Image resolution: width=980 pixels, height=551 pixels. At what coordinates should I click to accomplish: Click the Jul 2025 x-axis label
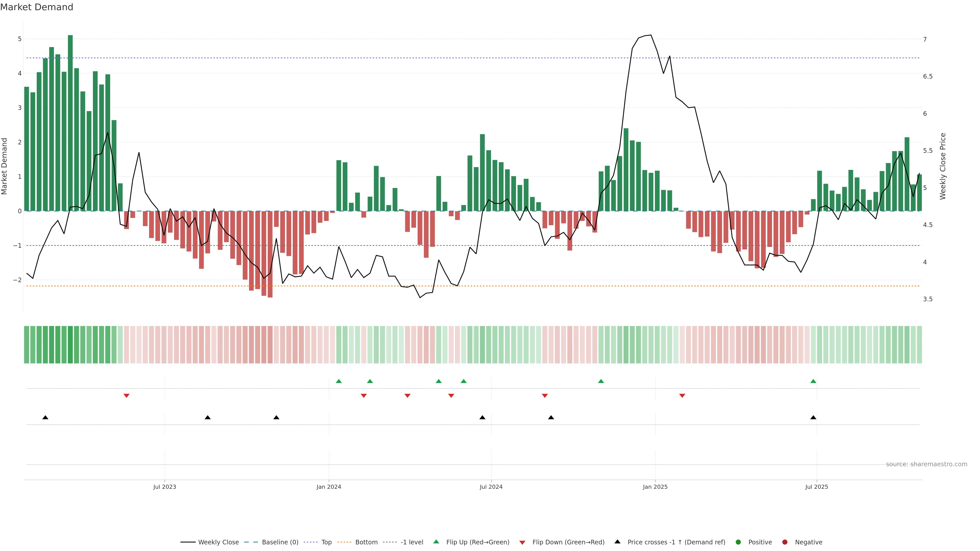(x=816, y=487)
